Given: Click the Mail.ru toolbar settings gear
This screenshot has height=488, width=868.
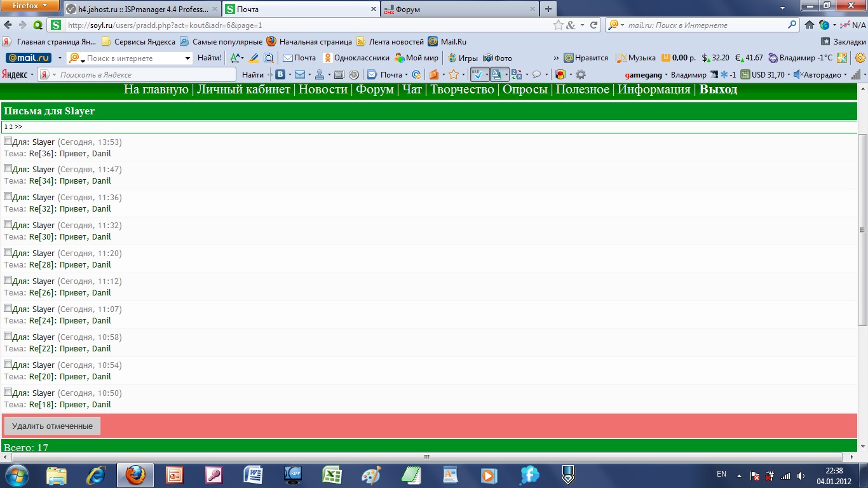Looking at the screenshot, I should (x=860, y=58).
